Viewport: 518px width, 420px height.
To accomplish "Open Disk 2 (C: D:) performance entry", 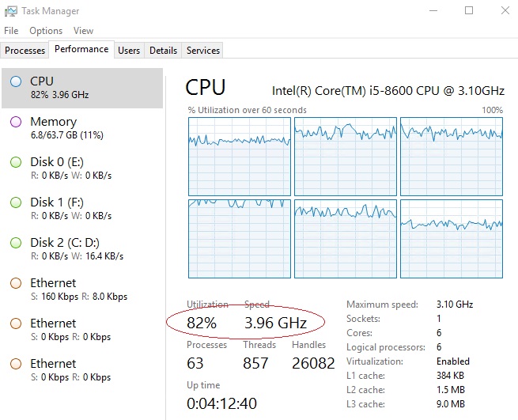I will coord(82,249).
